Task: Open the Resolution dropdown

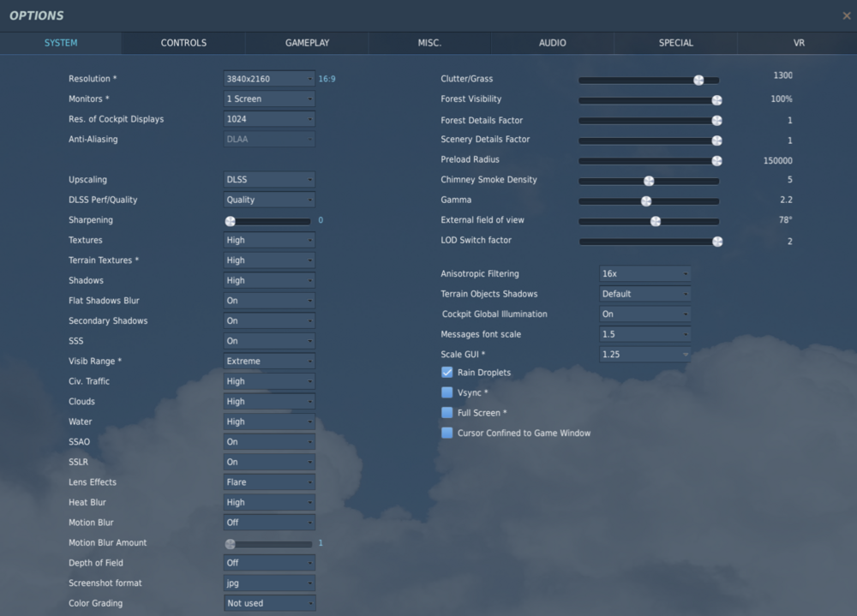Action: click(269, 79)
